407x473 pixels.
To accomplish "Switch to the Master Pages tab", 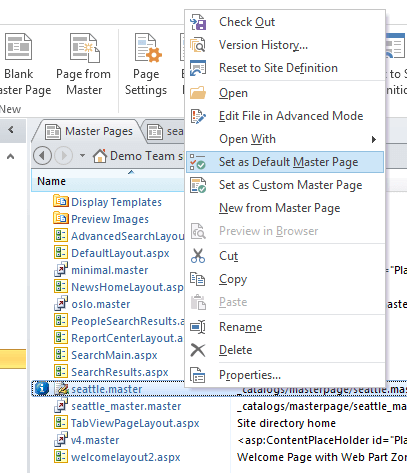I will (90, 131).
